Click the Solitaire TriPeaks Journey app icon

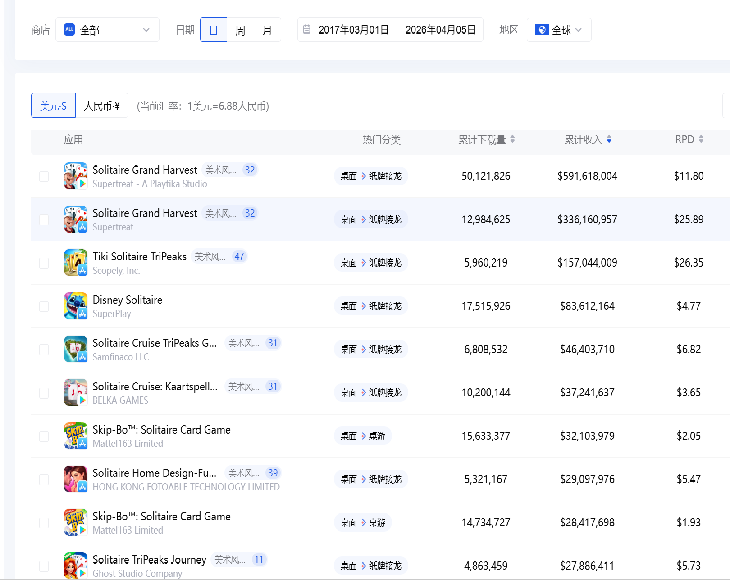click(x=75, y=565)
